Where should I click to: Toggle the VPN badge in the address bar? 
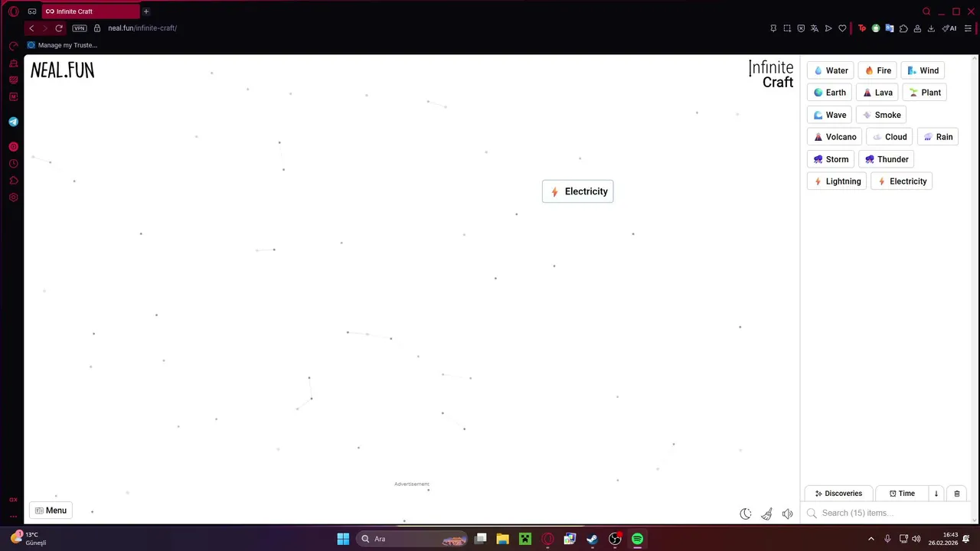(x=80, y=28)
